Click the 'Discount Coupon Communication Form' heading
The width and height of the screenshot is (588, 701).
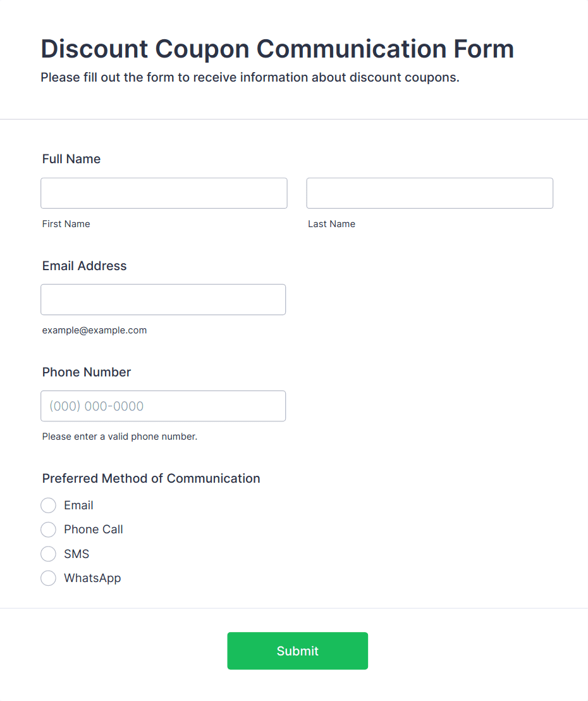(x=277, y=49)
